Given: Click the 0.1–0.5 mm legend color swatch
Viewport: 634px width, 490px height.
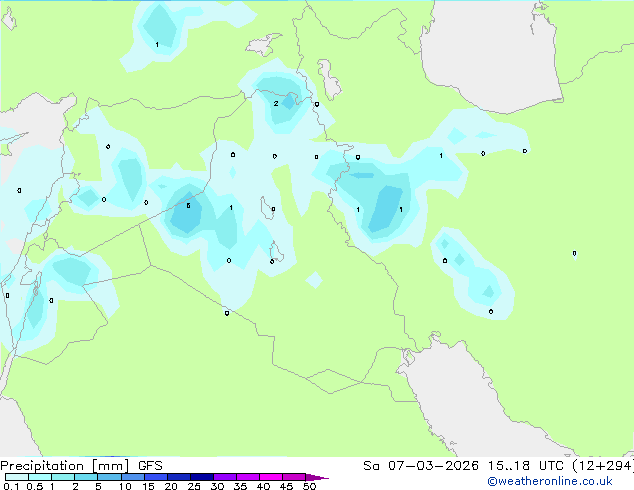Looking at the screenshot, I should (17, 477).
